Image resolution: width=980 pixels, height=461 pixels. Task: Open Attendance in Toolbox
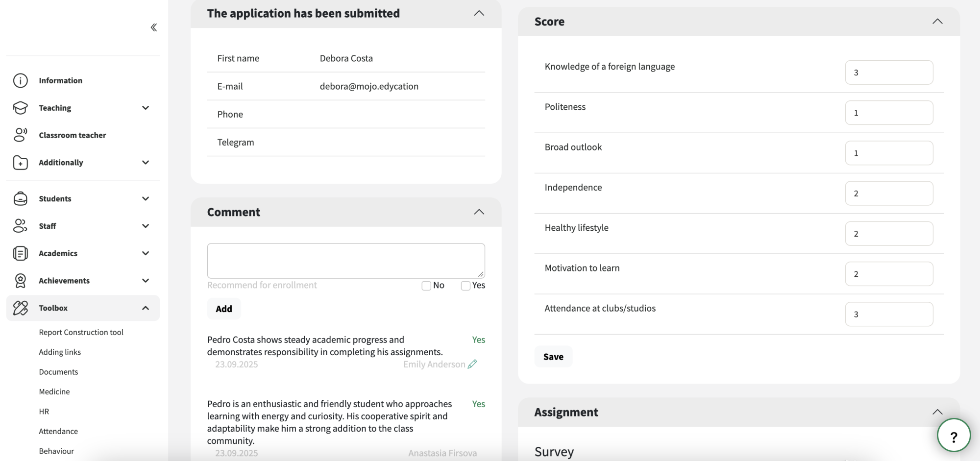(x=58, y=432)
